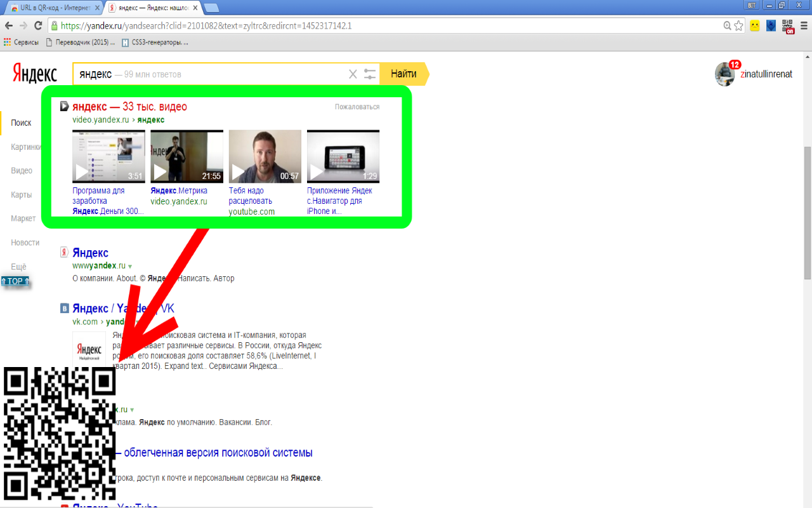
Task: Open advanced search settings sliders icon
Action: click(x=370, y=74)
